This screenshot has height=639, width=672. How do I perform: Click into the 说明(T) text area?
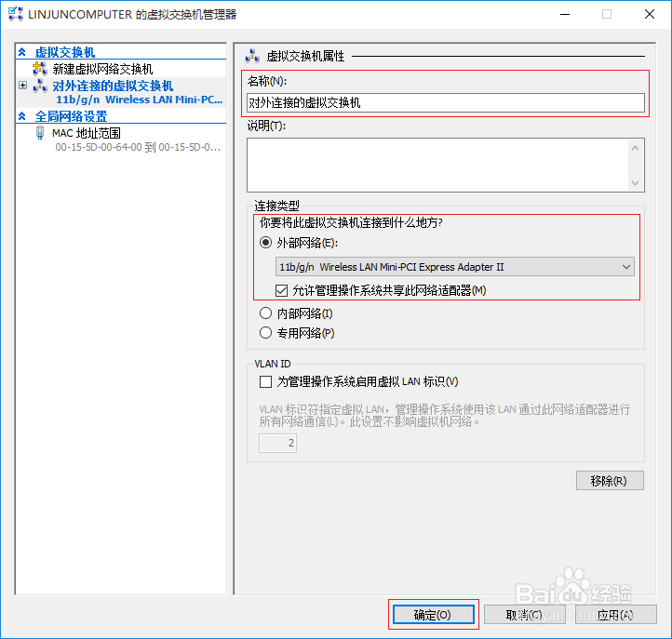pyautogui.click(x=437, y=165)
